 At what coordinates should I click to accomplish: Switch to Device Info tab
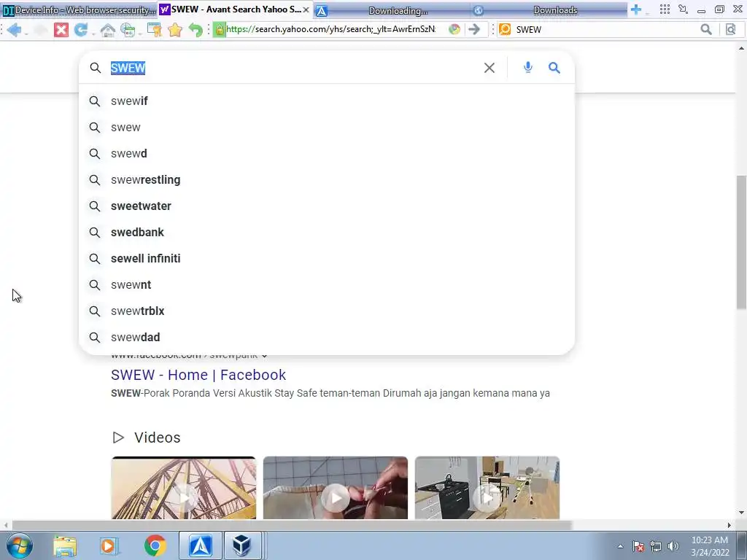click(79, 10)
